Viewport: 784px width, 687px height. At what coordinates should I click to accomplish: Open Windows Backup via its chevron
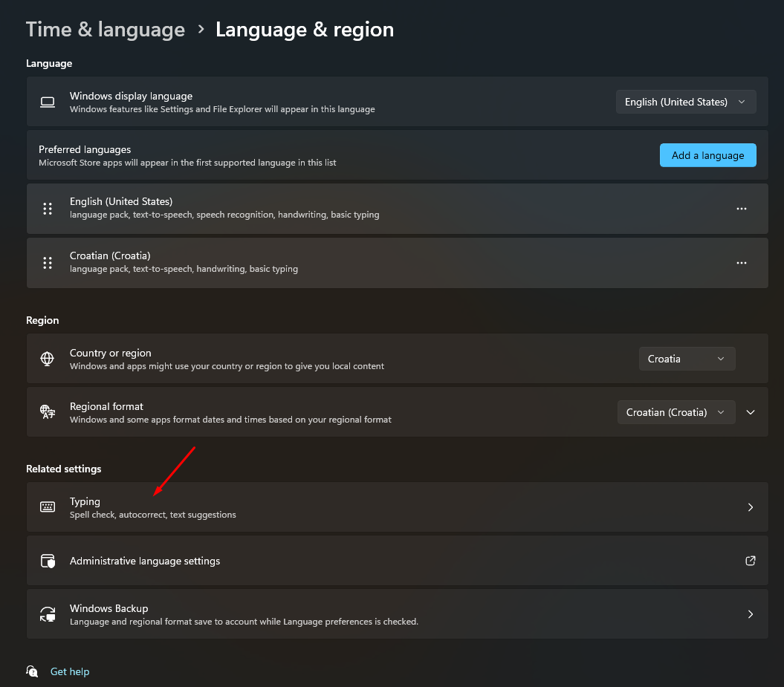[751, 614]
